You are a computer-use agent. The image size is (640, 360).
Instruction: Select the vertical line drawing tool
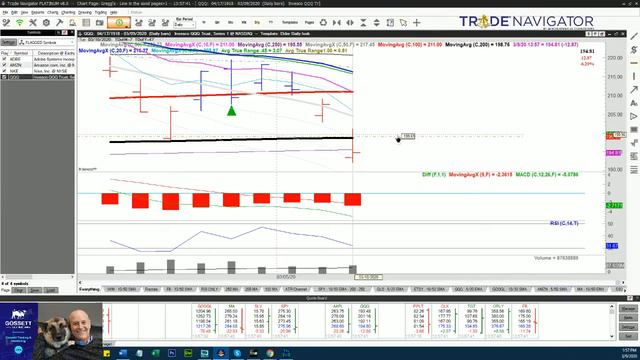click(x=634, y=76)
